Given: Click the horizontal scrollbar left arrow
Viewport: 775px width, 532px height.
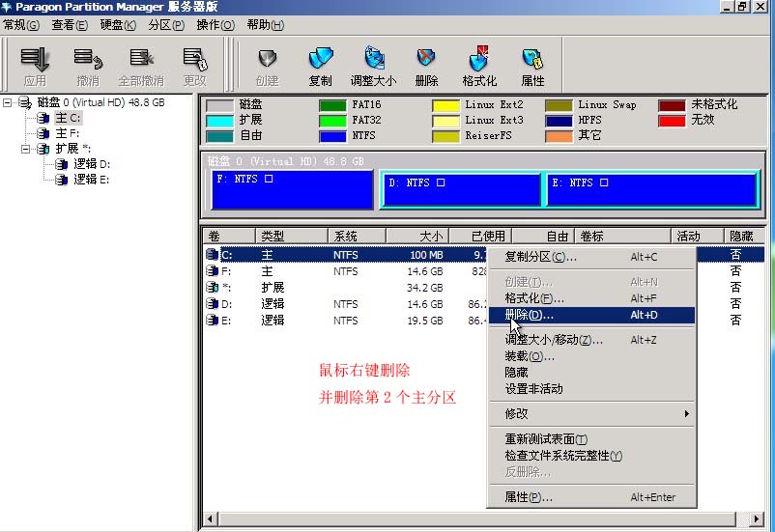Looking at the screenshot, I should 211,518.
